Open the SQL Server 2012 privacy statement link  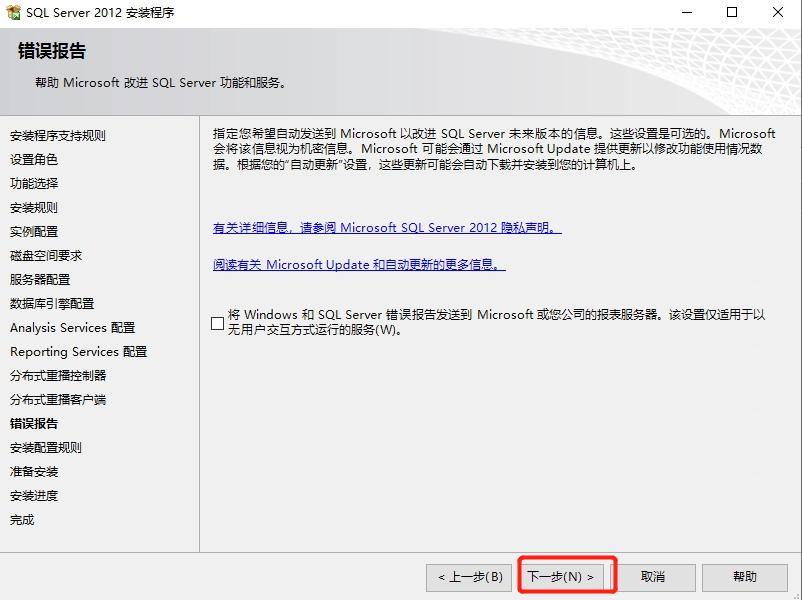(x=387, y=228)
